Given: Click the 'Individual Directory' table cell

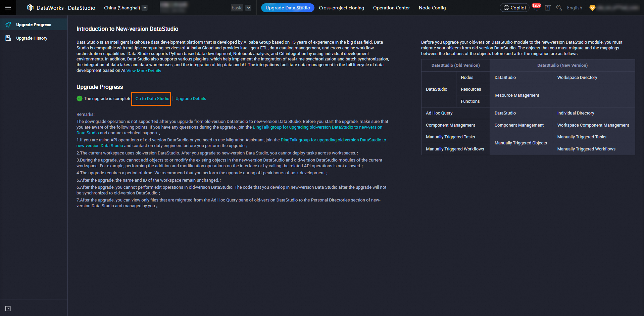Looking at the screenshot, I should 594,113.
